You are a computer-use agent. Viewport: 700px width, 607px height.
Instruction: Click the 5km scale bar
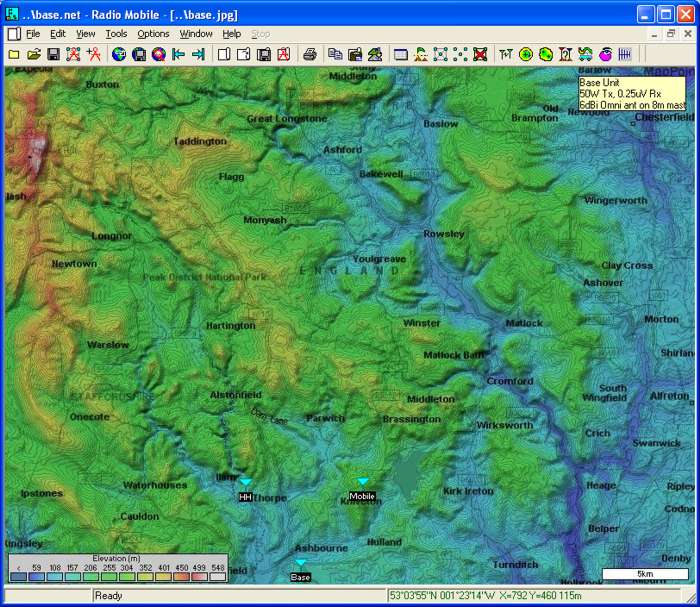tap(645, 574)
